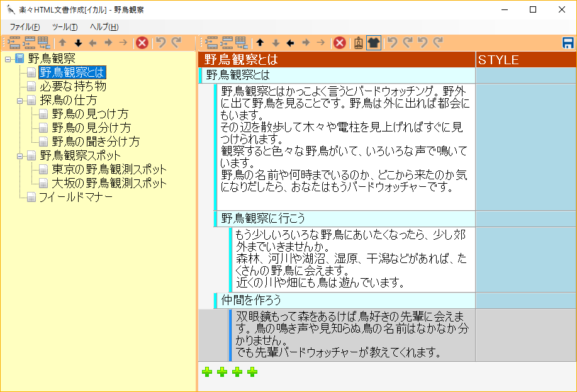
Task: Click the 野鳥観察に行こう section heading
Action: 263,218
